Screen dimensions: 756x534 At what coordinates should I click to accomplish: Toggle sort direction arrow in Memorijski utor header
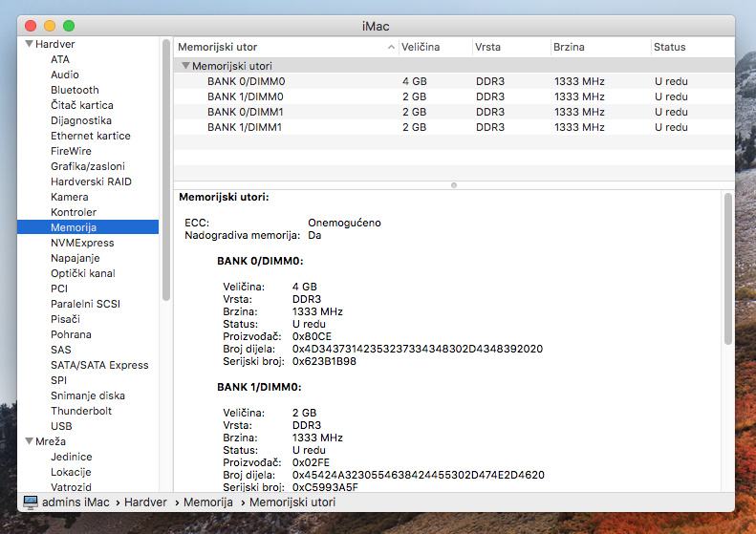[x=391, y=47]
